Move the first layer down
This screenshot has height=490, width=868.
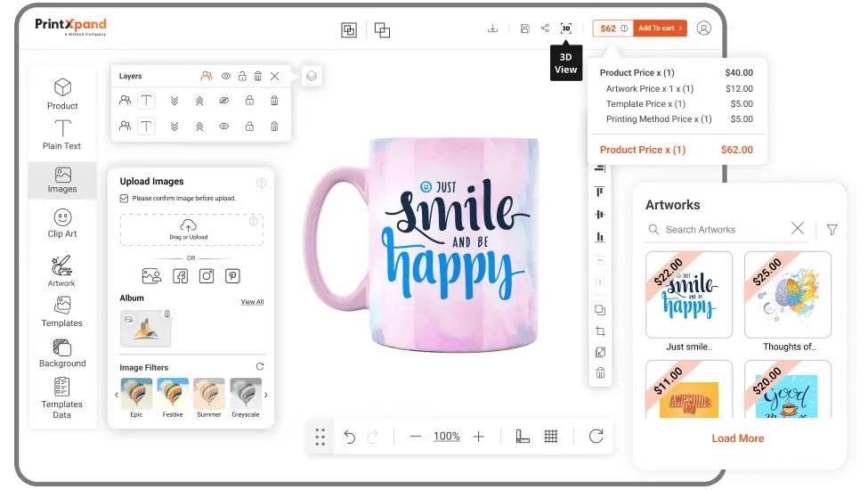[174, 101]
